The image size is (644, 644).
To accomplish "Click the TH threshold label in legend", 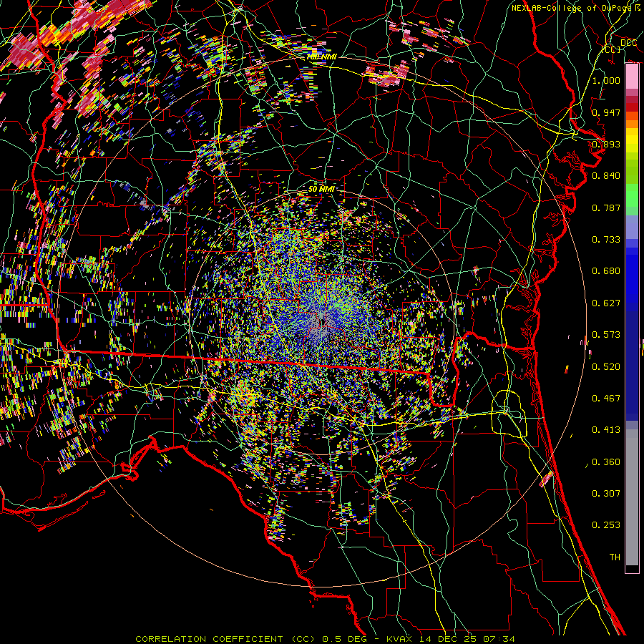I will (615, 557).
